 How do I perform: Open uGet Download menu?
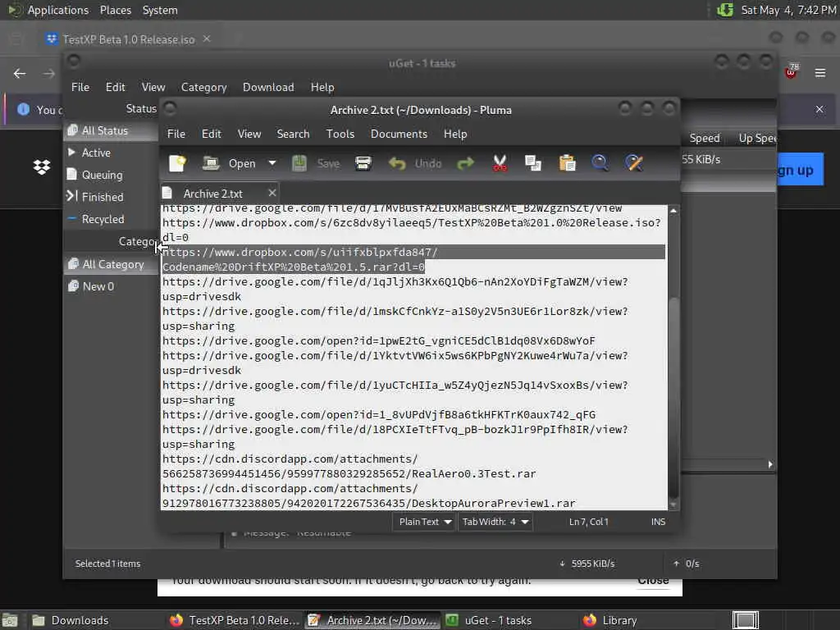tap(268, 87)
